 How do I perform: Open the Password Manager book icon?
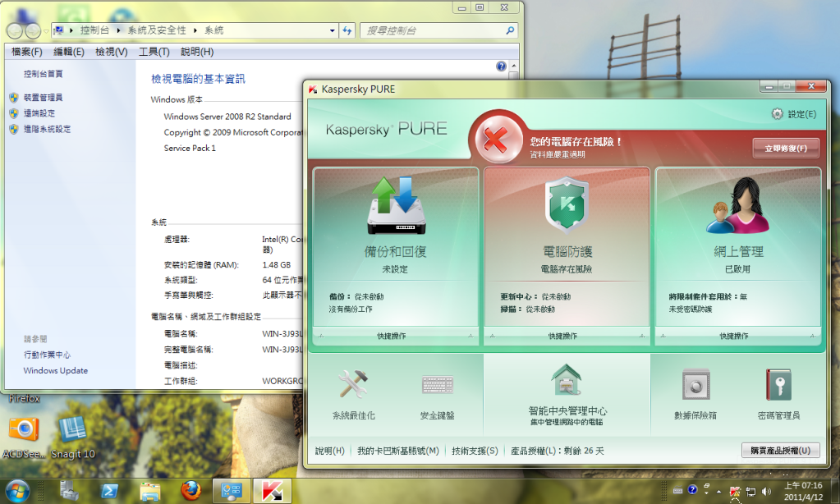coord(778,384)
